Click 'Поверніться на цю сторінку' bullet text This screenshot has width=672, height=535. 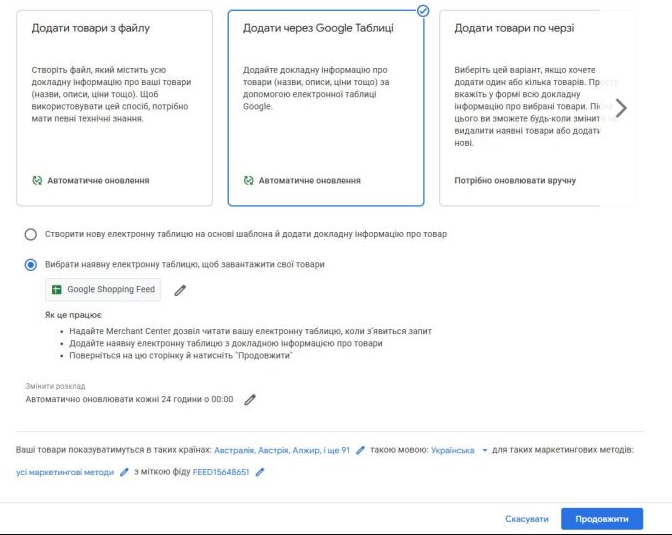tap(181, 355)
